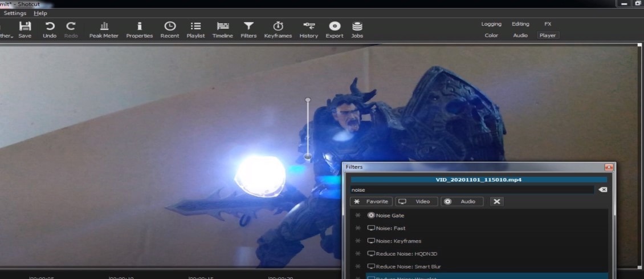644x279 pixels.
Task: Show the Properties panel
Action: pyautogui.click(x=139, y=30)
